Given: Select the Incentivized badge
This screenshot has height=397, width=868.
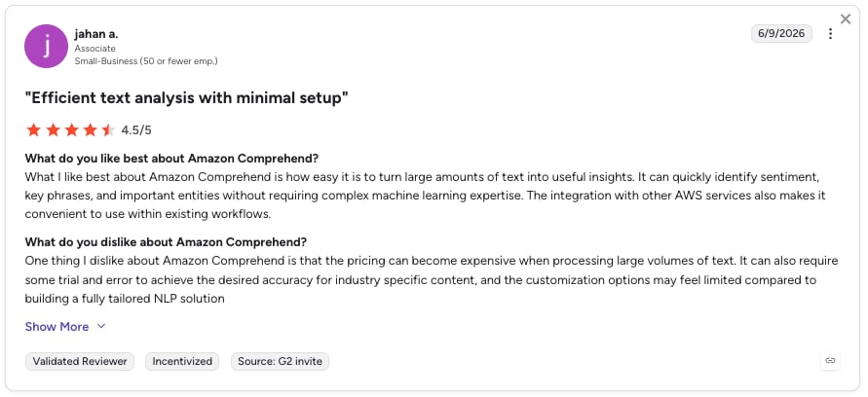Looking at the screenshot, I should pyautogui.click(x=182, y=362).
